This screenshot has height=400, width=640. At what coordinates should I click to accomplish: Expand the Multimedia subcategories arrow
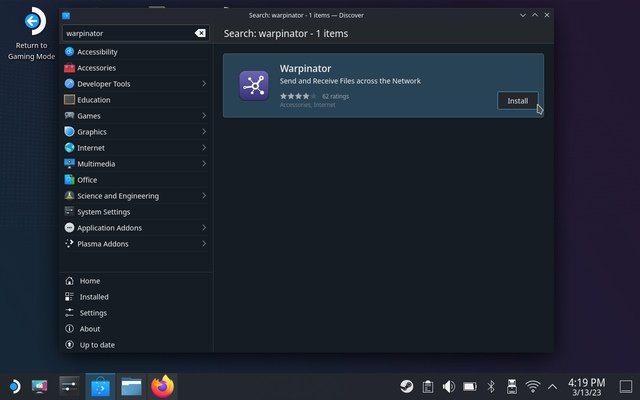point(204,164)
